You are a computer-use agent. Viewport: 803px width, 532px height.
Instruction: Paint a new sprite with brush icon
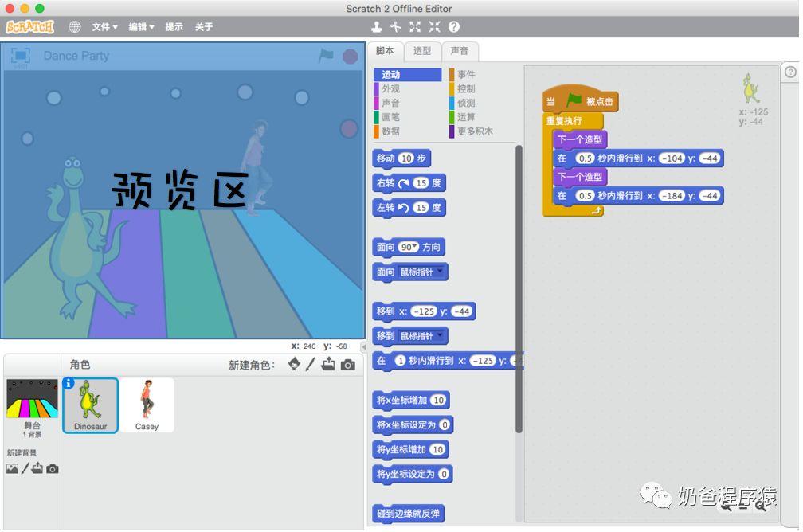(311, 365)
